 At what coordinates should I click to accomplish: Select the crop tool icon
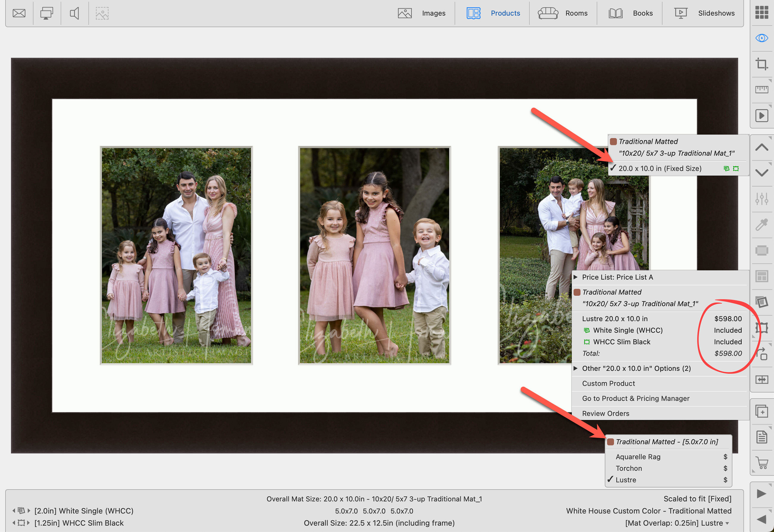tap(761, 64)
